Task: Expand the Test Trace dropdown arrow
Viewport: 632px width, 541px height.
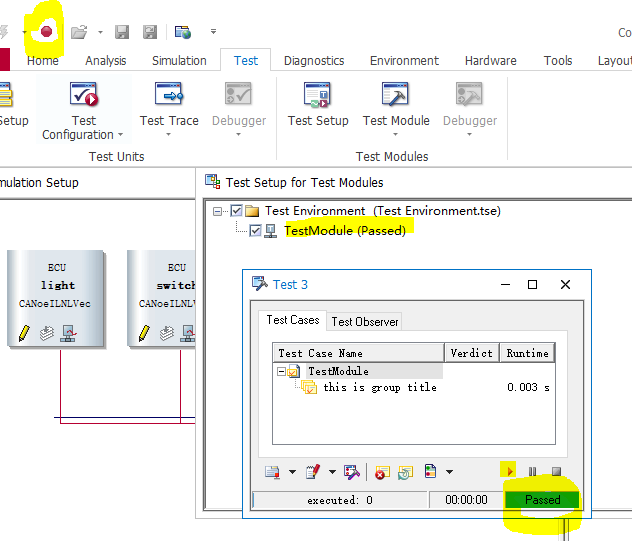Action: [x=169, y=135]
